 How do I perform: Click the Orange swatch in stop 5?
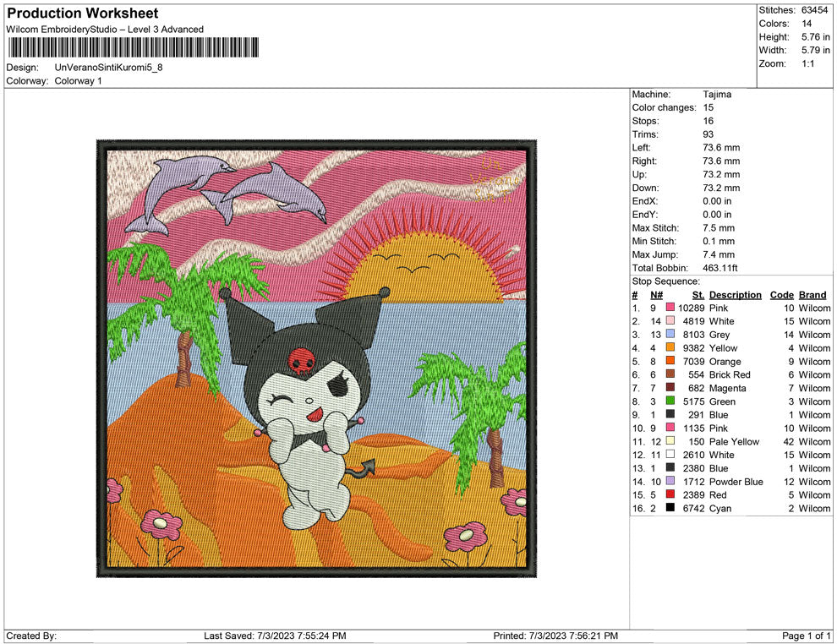coord(670,361)
